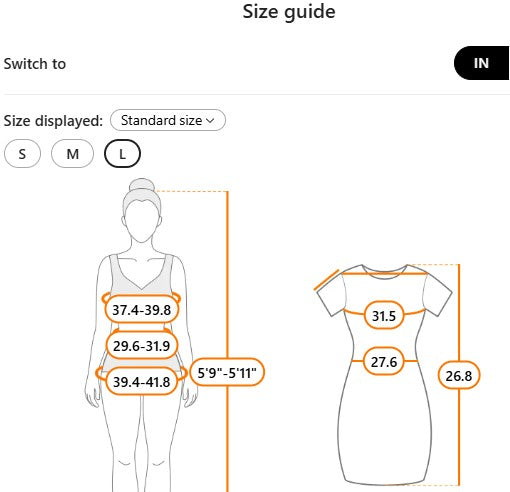Click dress bust 31.5 measurement badge
This screenshot has width=510, height=492.
pos(384,315)
